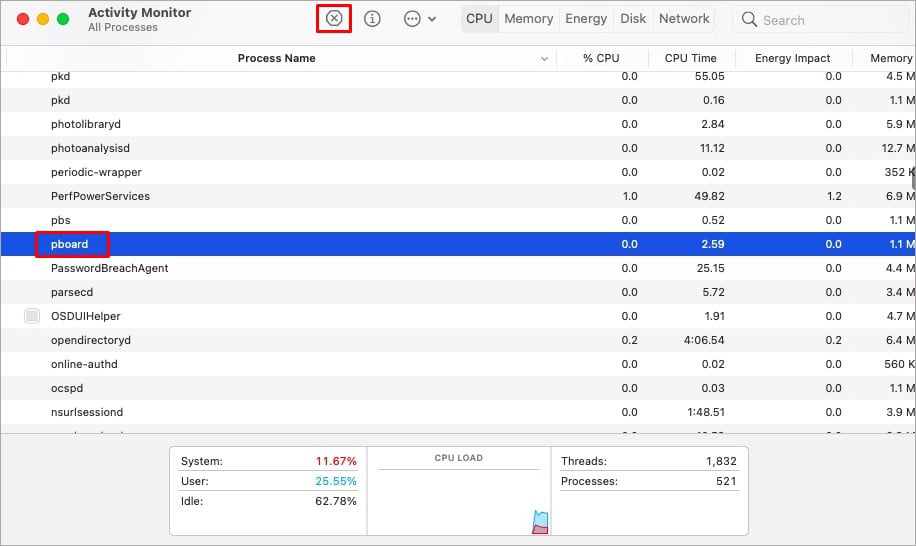Select the parsecd process
Screen dimensions: 916x546
point(72,292)
